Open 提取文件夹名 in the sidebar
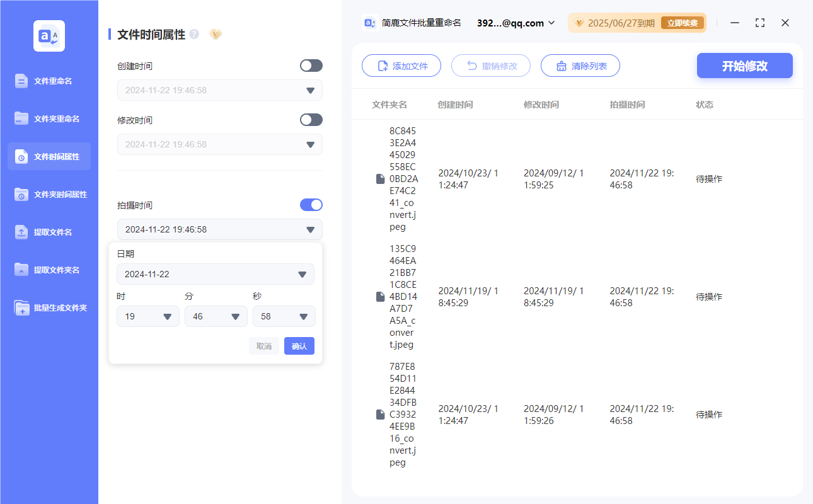This screenshot has height=504, width=813. pyautogui.click(x=49, y=270)
